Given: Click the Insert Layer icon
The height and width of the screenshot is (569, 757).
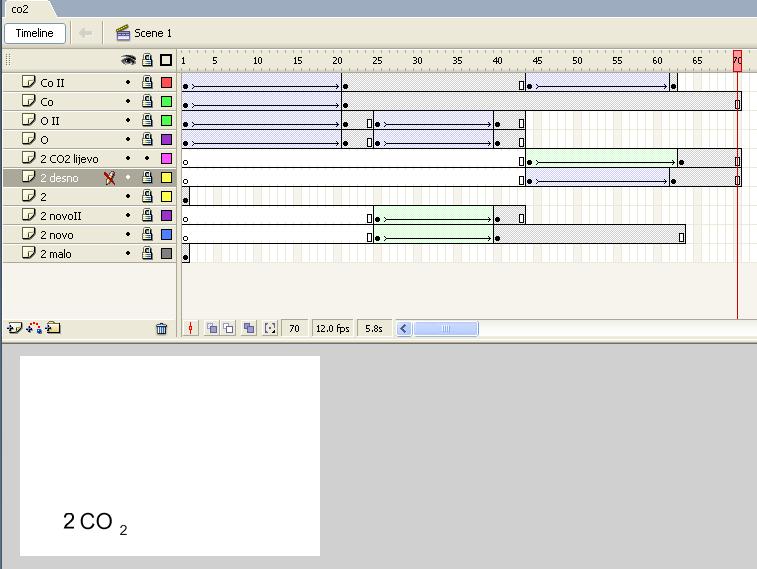Looking at the screenshot, I should [x=14, y=328].
